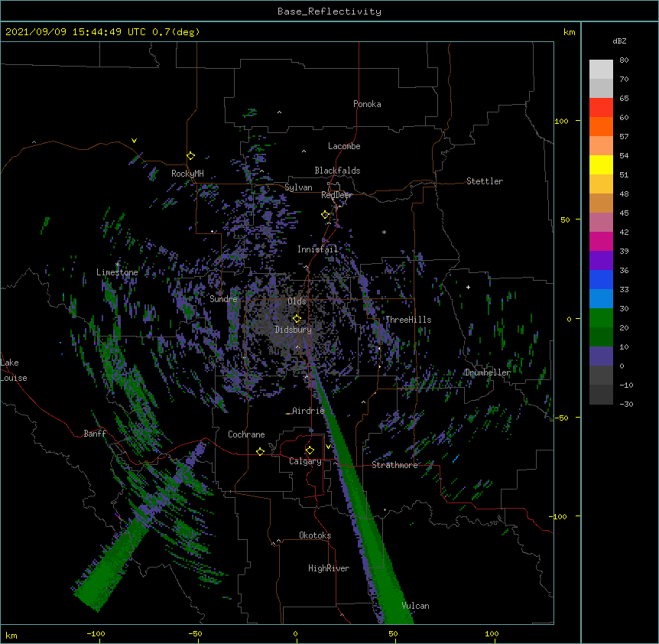Select the Lacombe label on the map
Screen dimensions: 659x644
344,146
